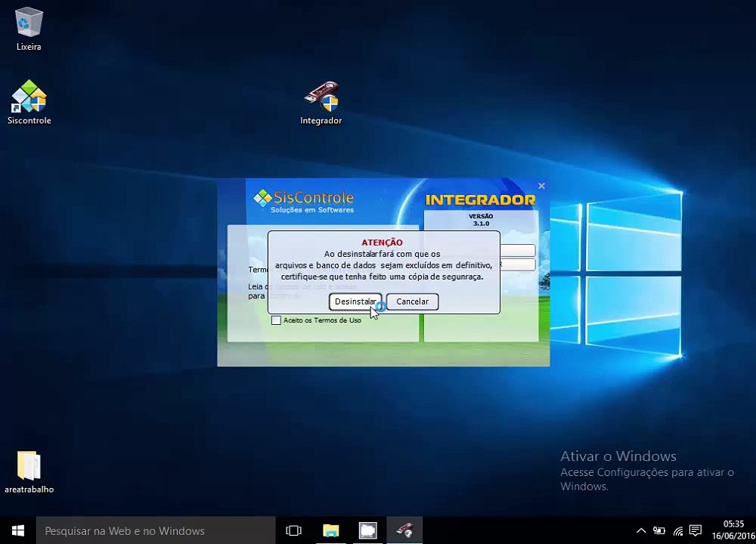Image resolution: width=756 pixels, height=544 pixels.
Task: Click the SisControle logo in installer
Action: (303, 202)
